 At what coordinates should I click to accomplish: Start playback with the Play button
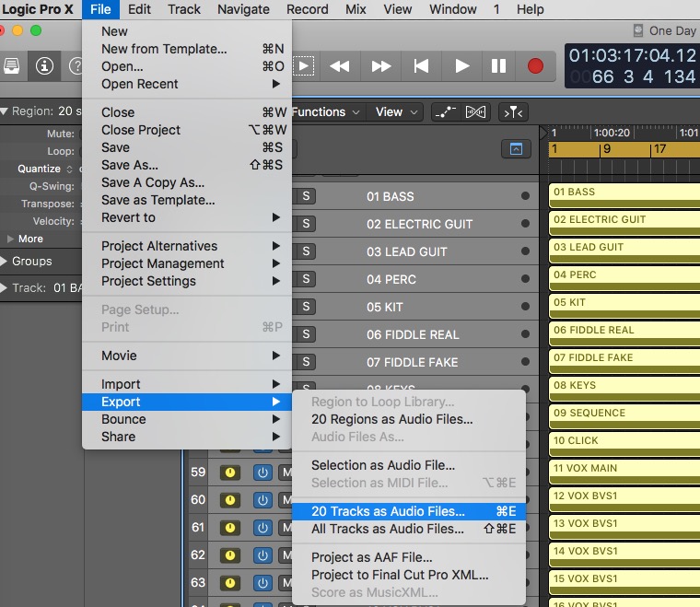pyautogui.click(x=461, y=66)
